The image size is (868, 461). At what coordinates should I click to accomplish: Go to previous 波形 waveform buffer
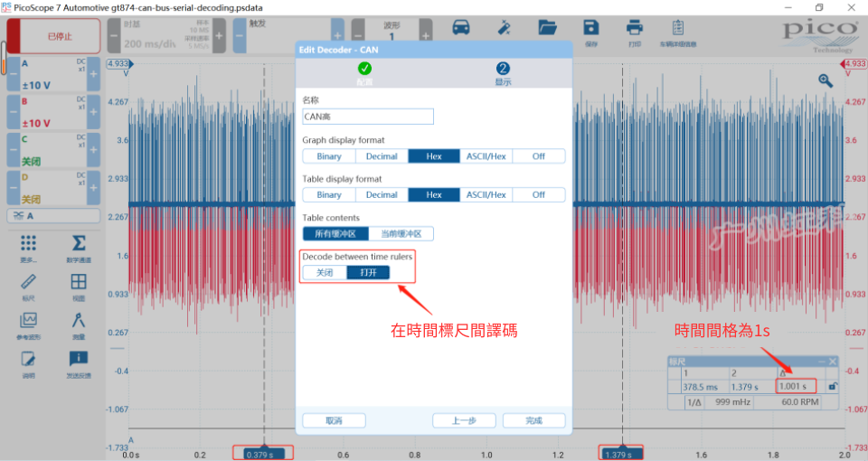point(358,36)
